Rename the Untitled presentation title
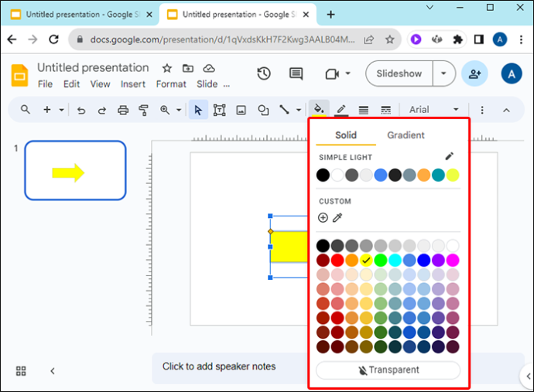The height and width of the screenshot is (392, 534). 93,68
